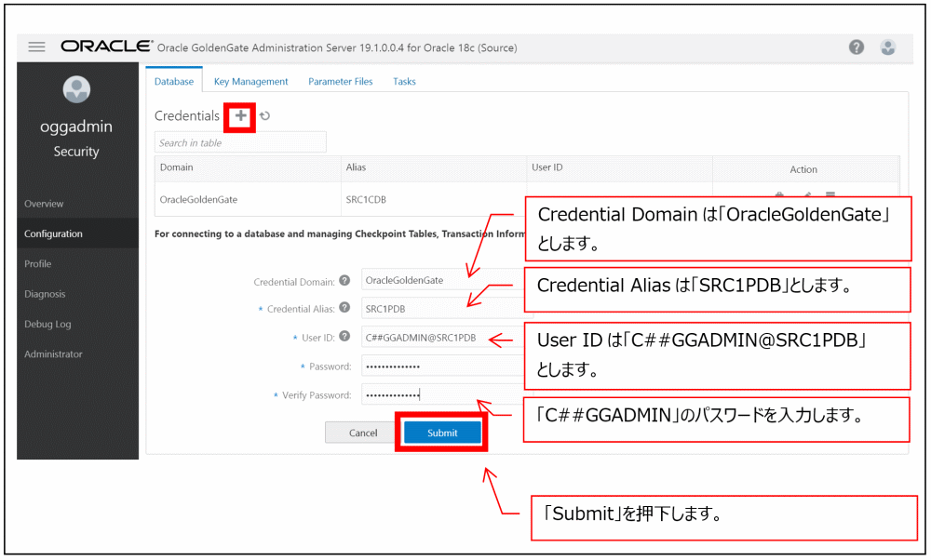Click the Password input field
The width and height of the screenshot is (931, 560).
coord(443,366)
